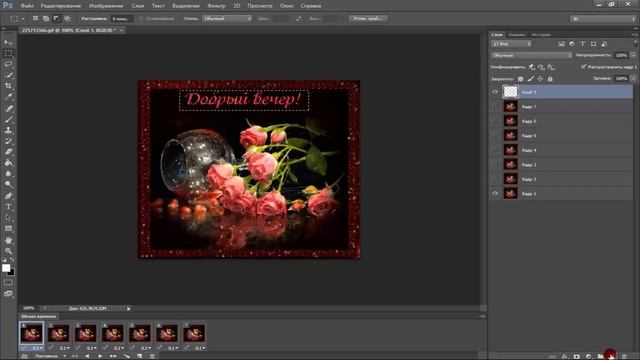Select the Crop tool
The width and height of the screenshot is (640, 360).
[8, 86]
